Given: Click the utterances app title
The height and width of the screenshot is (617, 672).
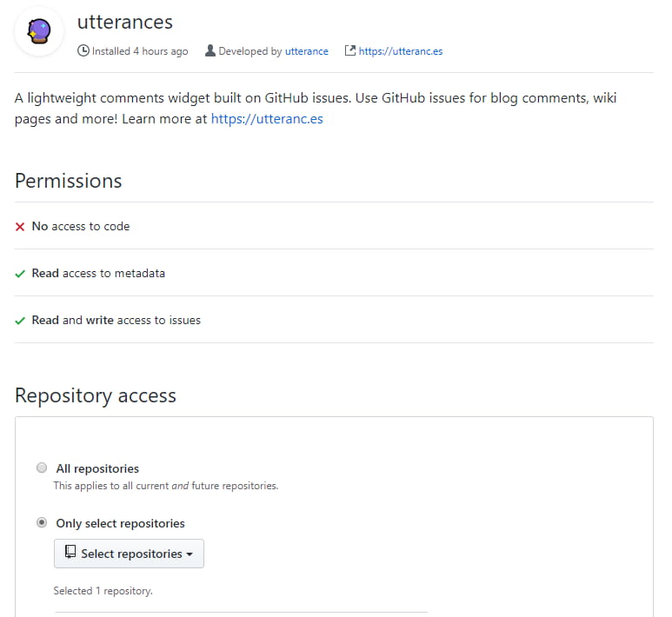Looking at the screenshot, I should tap(124, 23).
